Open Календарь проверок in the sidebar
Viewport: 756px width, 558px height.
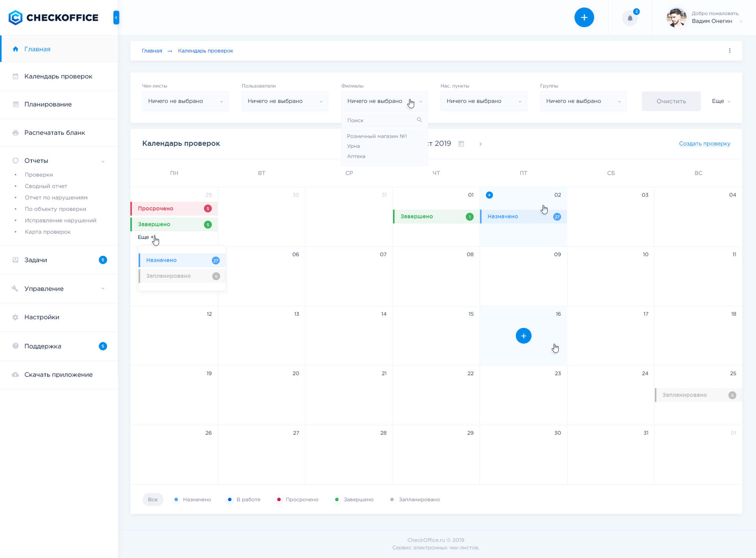pos(59,76)
